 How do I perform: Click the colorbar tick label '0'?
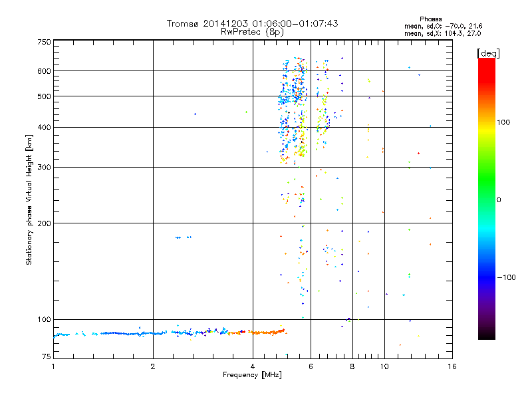tap(499, 200)
